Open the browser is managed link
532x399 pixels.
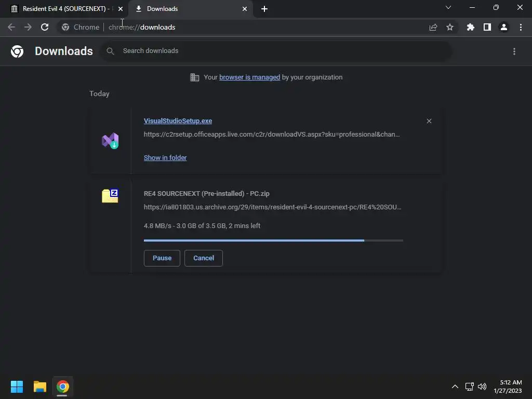pos(249,77)
